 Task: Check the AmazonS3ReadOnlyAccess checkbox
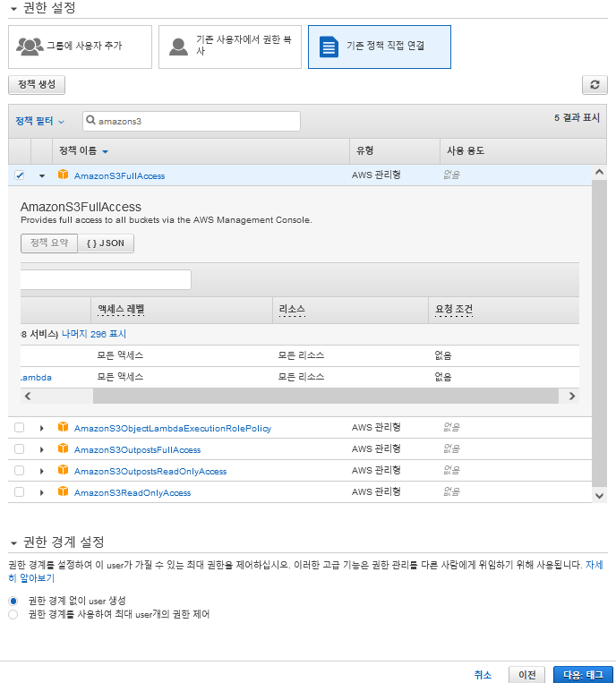pyautogui.click(x=19, y=491)
